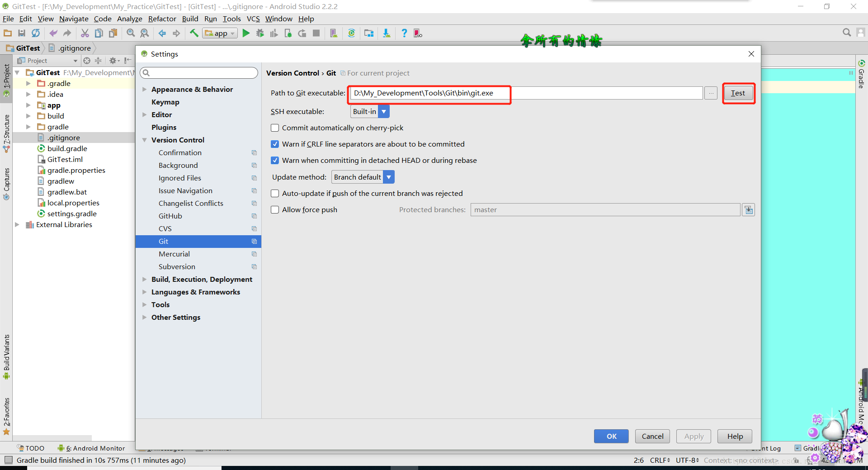The width and height of the screenshot is (868, 470).
Task: Collapse the Version Control settings section
Action: coord(145,140)
